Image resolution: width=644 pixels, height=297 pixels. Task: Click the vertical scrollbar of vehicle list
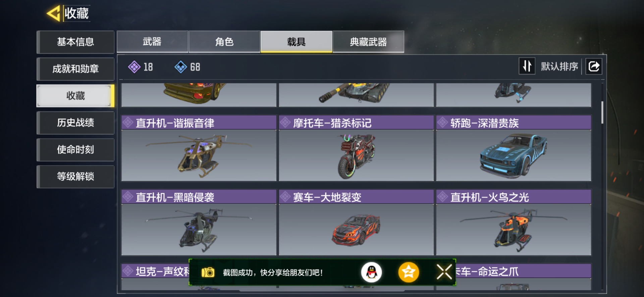tap(602, 112)
